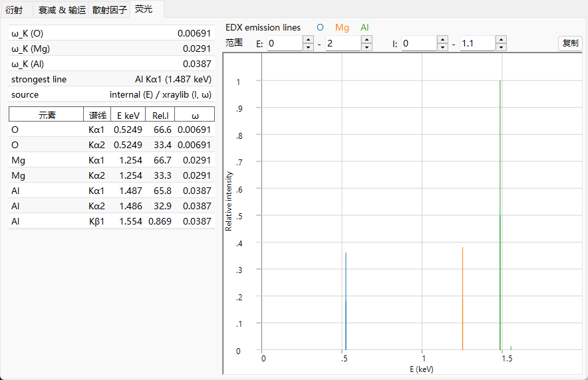Click the orange Mg legend label
Image resolution: width=588 pixels, height=380 pixels.
point(342,27)
